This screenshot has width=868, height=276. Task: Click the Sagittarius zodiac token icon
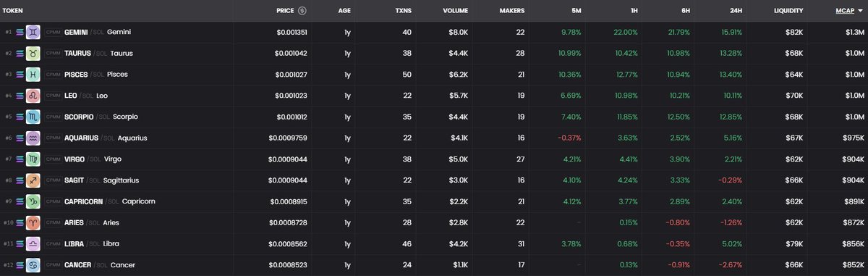coord(34,180)
